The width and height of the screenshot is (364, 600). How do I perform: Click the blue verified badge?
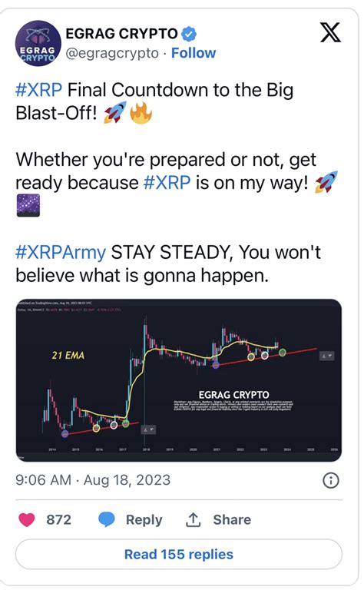188,34
